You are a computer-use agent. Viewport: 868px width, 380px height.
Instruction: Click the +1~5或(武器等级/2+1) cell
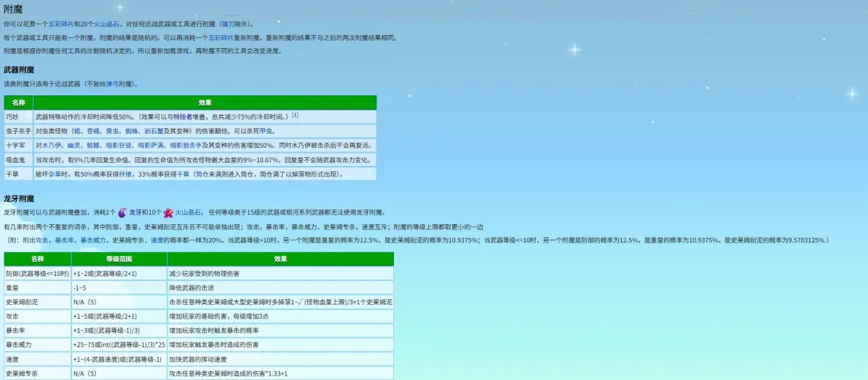(x=119, y=317)
